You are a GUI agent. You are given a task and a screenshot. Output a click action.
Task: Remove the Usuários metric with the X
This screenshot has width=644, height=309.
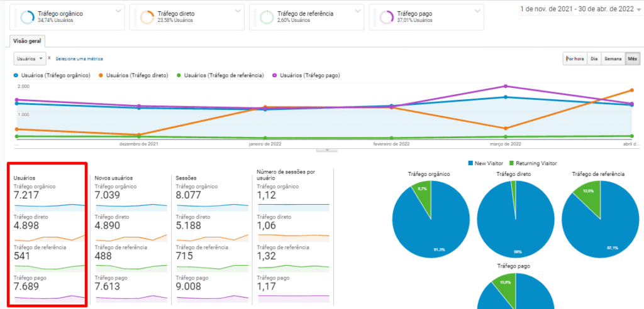coord(49,58)
